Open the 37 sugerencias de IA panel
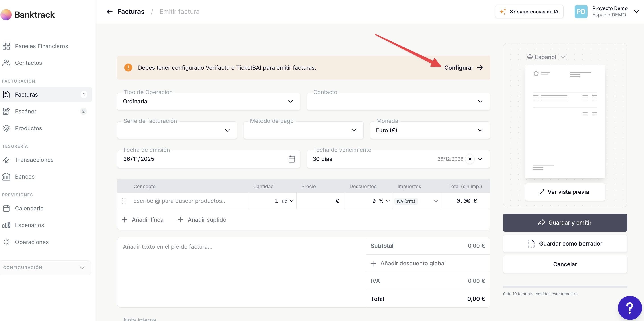Image resolution: width=644 pixels, height=321 pixels. tap(529, 12)
